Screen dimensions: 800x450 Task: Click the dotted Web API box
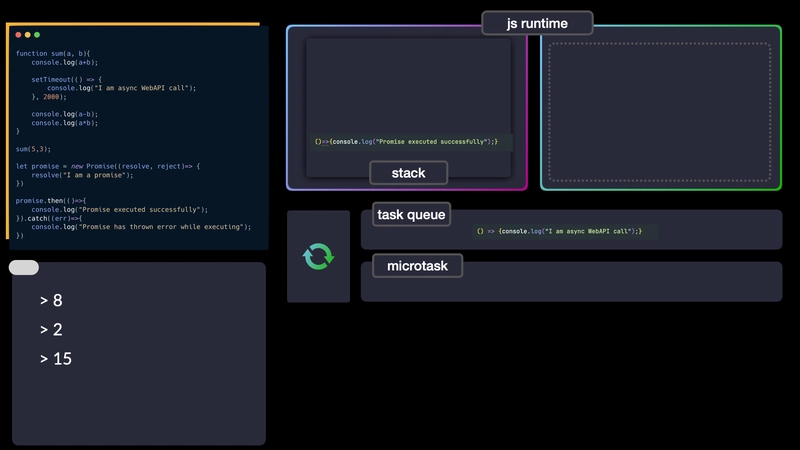tap(660, 112)
